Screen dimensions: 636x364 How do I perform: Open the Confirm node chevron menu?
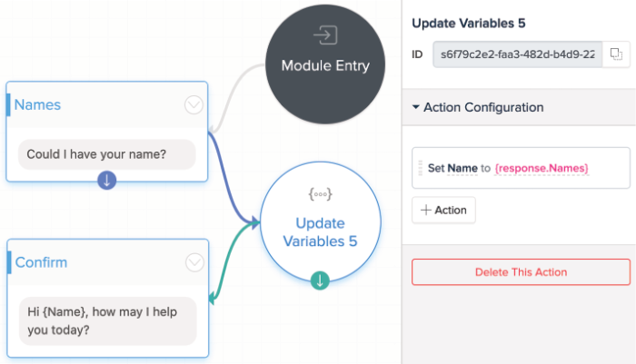click(194, 262)
